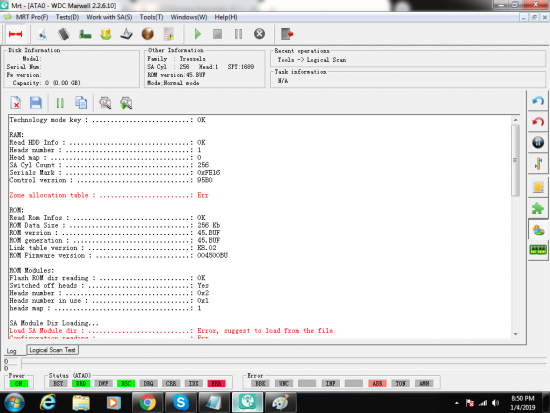Open the Work with SA(S) menu
This screenshot has width=550, height=413.
(x=109, y=17)
